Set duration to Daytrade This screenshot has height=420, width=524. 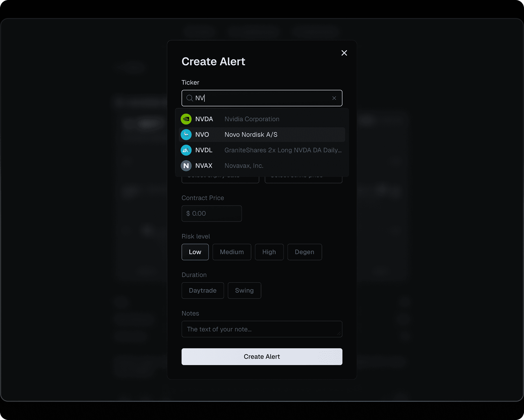pyautogui.click(x=203, y=290)
